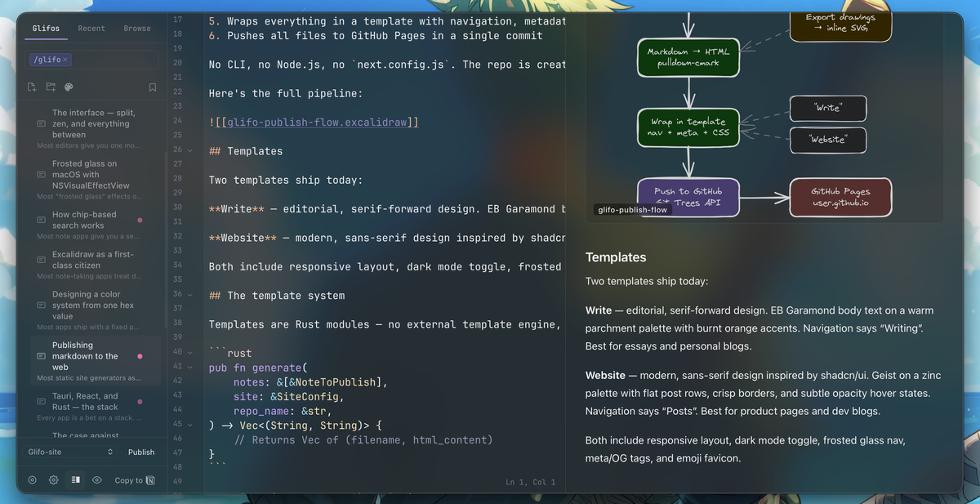Click note icon beside 'Frosted glass on macOS'
The height and width of the screenshot is (504, 980).
coord(41,175)
